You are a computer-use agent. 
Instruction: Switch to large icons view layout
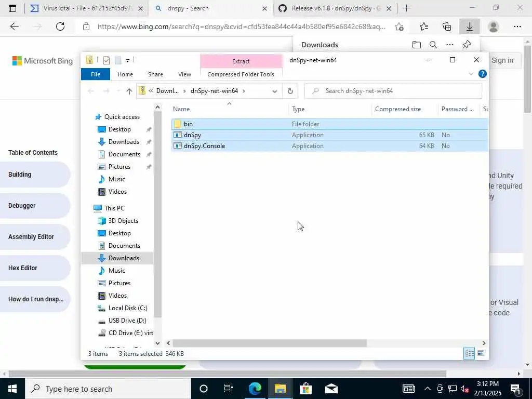click(481, 353)
